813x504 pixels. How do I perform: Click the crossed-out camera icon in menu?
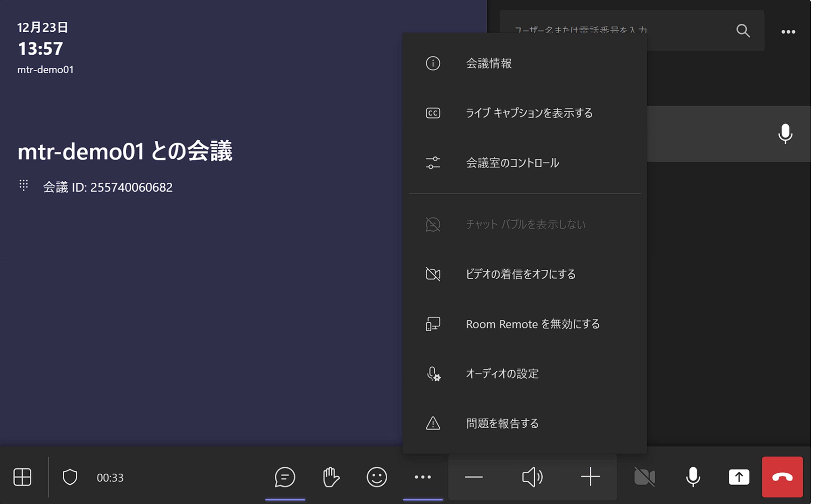pos(433,274)
